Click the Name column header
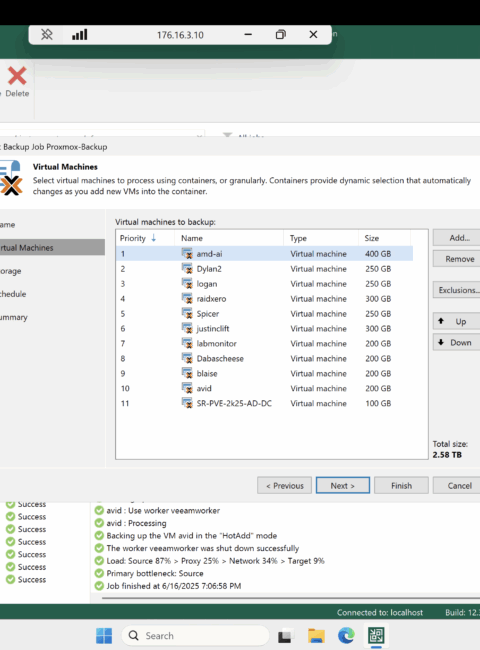480x650 pixels. (229, 238)
